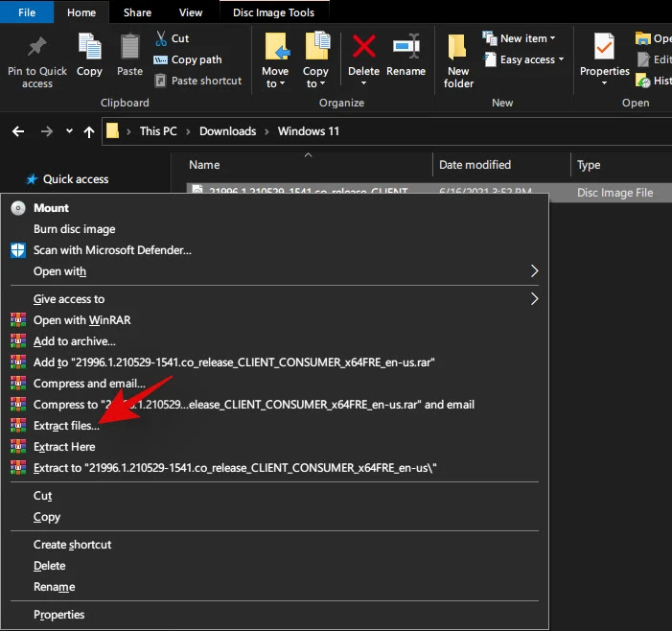Image resolution: width=672 pixels, height=631 pixels.
Task: Switch to the View ribbon tab
Action: tap(190, 12)
